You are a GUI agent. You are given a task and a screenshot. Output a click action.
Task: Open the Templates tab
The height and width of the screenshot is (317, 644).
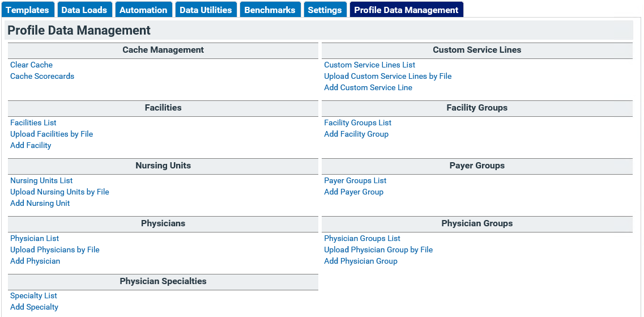pos(28,10)
